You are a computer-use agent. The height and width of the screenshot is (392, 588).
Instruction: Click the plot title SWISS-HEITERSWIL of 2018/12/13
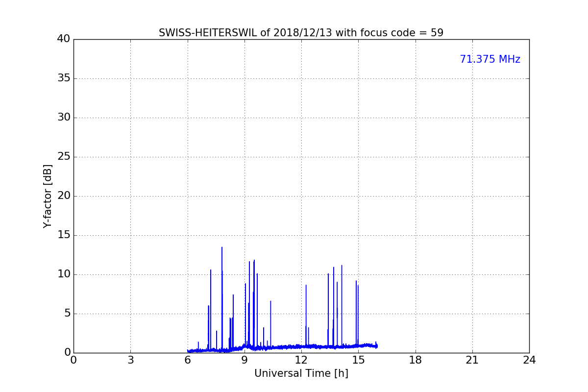click(301, 33)
